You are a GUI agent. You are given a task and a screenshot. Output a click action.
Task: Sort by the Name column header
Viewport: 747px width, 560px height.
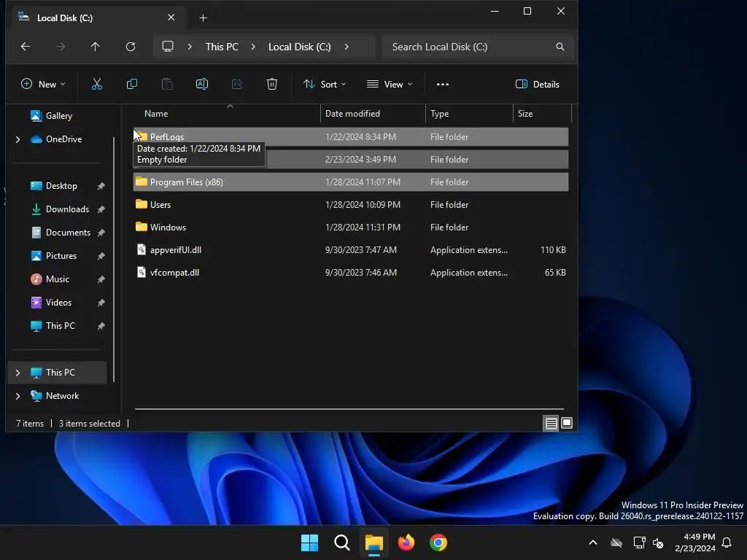tap(156, 114)
